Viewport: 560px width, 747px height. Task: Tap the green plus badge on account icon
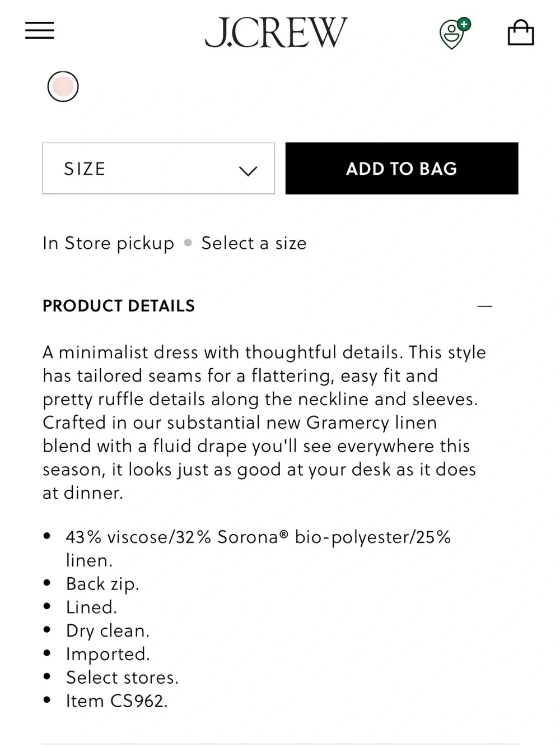[x=464, y=25]
